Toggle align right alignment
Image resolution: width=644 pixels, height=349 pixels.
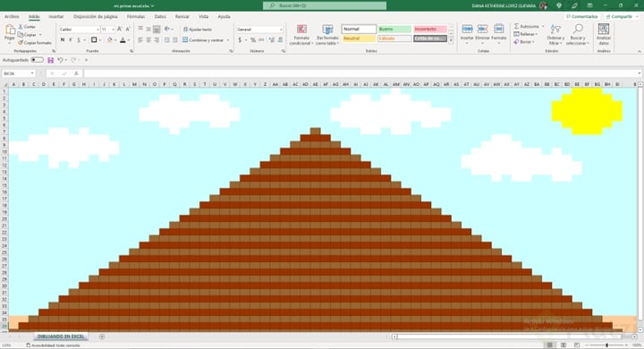click(x=157, y=40)
